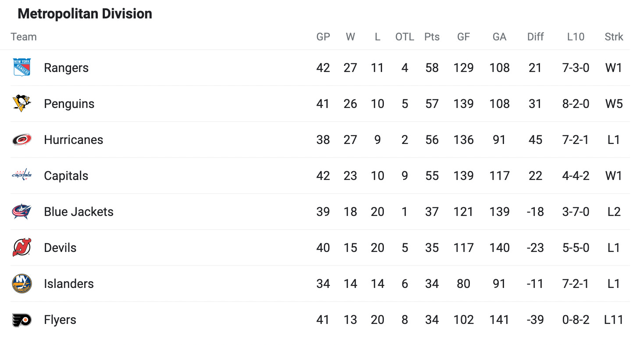Open the Blue Jackets team name

coord(79,212)
